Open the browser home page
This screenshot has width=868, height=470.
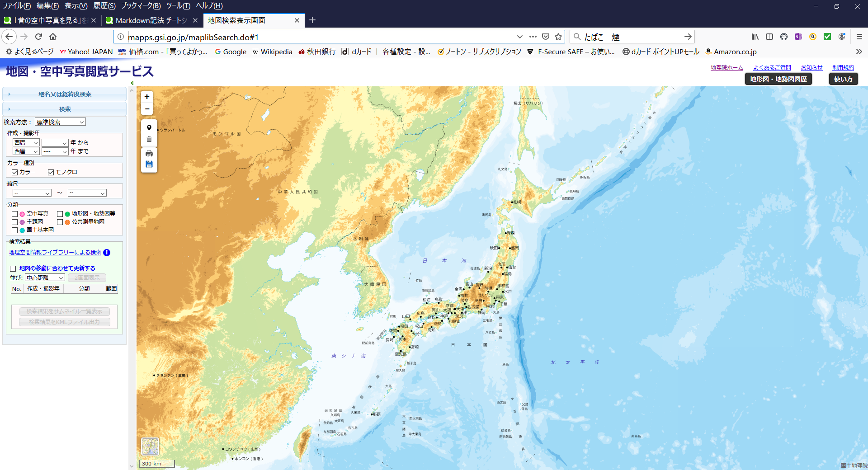(53, 37)
